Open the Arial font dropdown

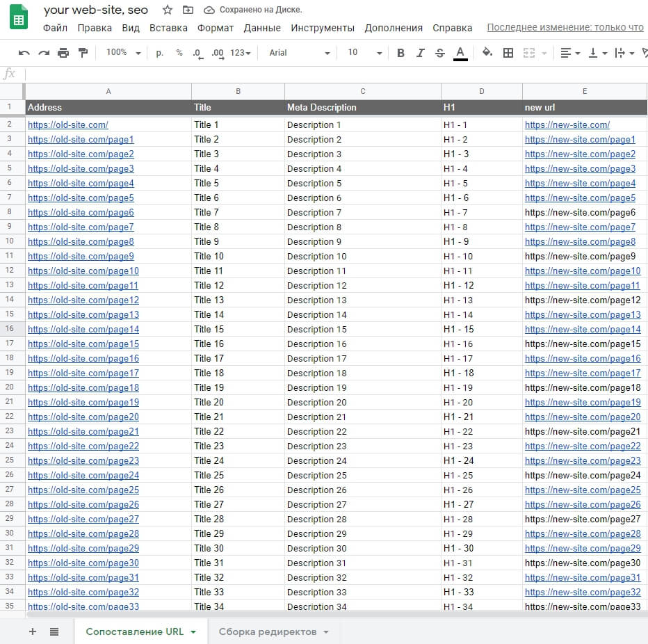coord(300,53)
